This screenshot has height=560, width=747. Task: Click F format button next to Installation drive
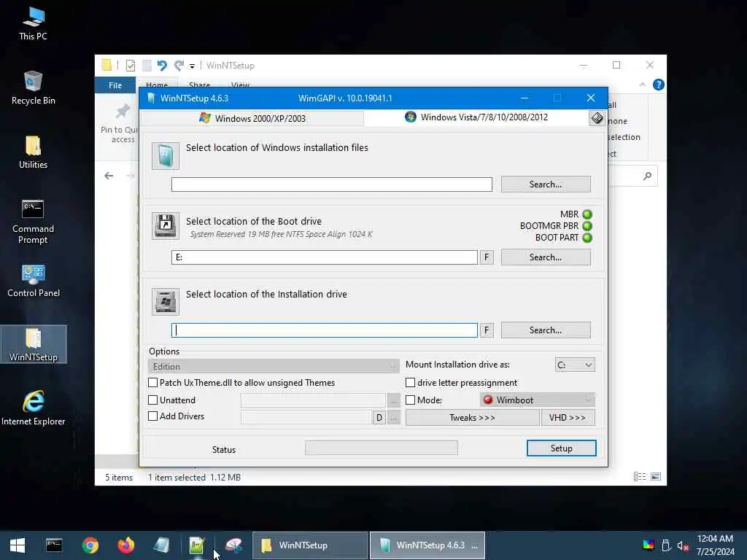487,330
